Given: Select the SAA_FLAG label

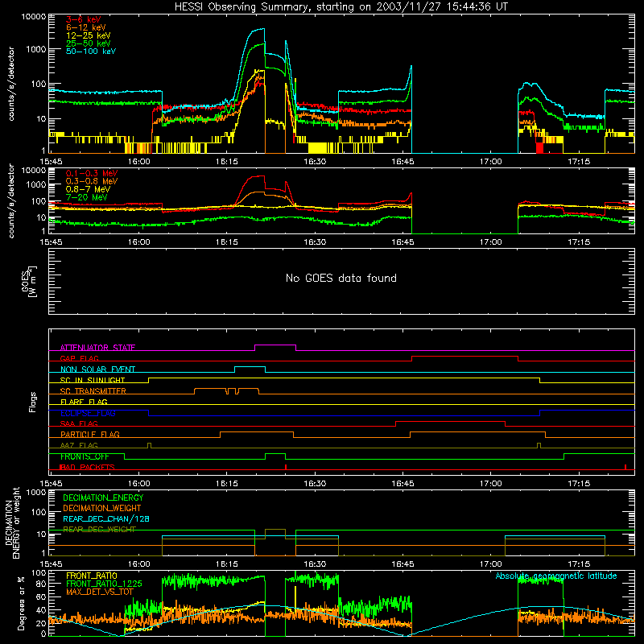Looking at the screenshot, I should [79, 423].
